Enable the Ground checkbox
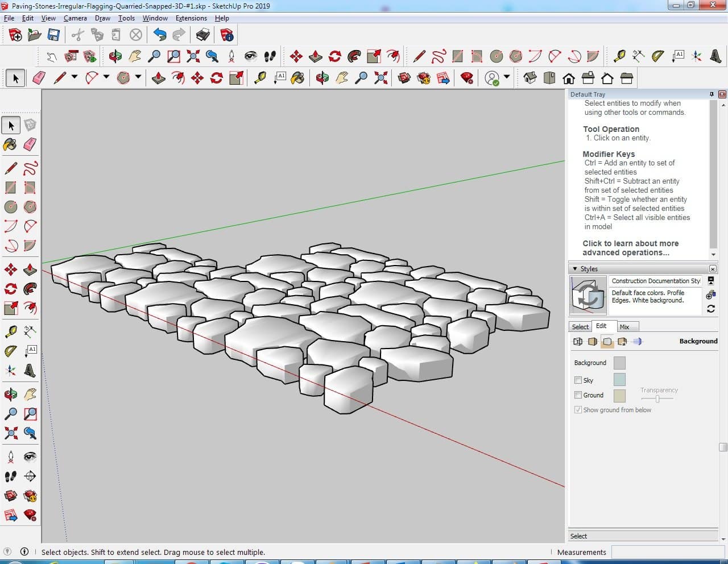The width and height of the screenshot is (728, 564). pyautogui.click(x=578, y=395)
